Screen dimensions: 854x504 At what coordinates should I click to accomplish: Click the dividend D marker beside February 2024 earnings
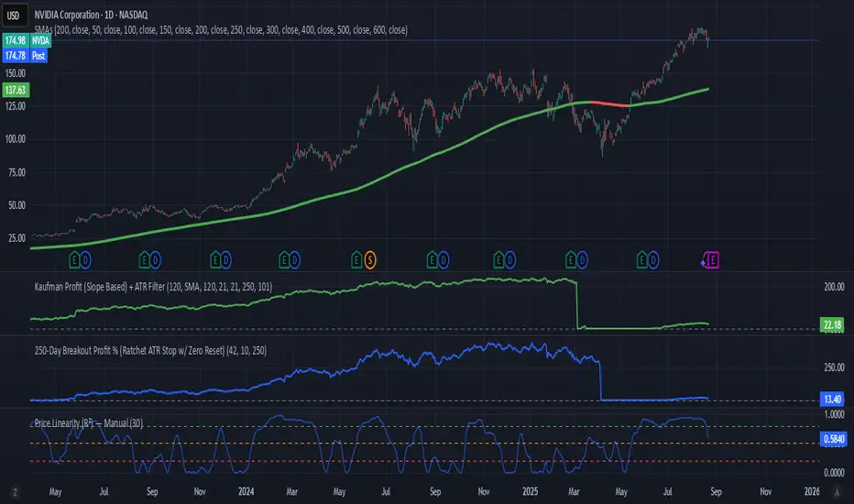pos(295,260)
